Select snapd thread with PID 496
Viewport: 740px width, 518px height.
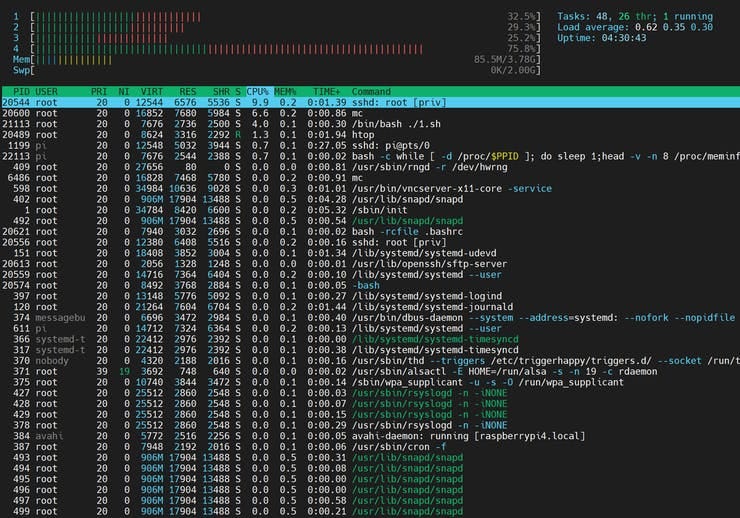point(370,490)
